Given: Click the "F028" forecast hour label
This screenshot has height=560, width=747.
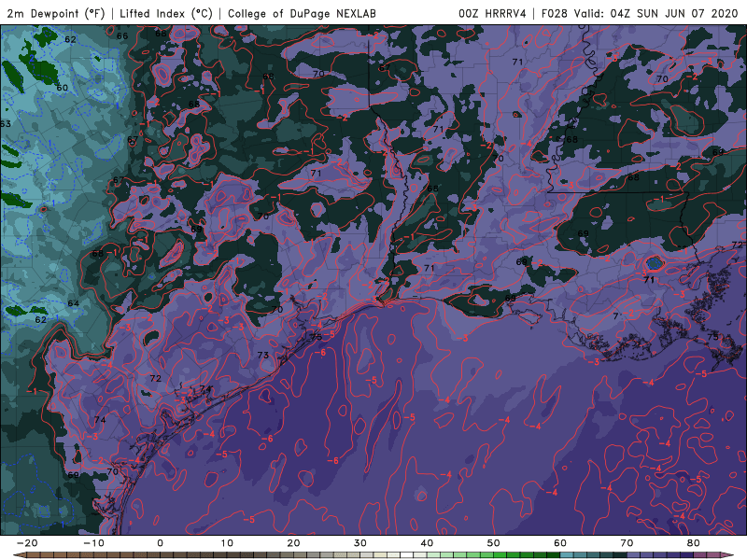Looking at the screenshot, I should tap(554, 13).
